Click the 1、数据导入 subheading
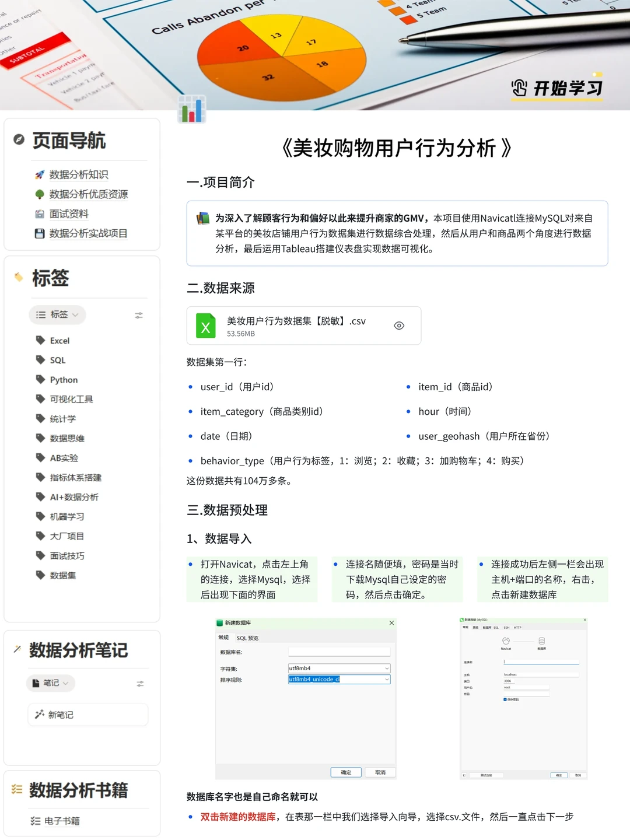 click(219, 538)
